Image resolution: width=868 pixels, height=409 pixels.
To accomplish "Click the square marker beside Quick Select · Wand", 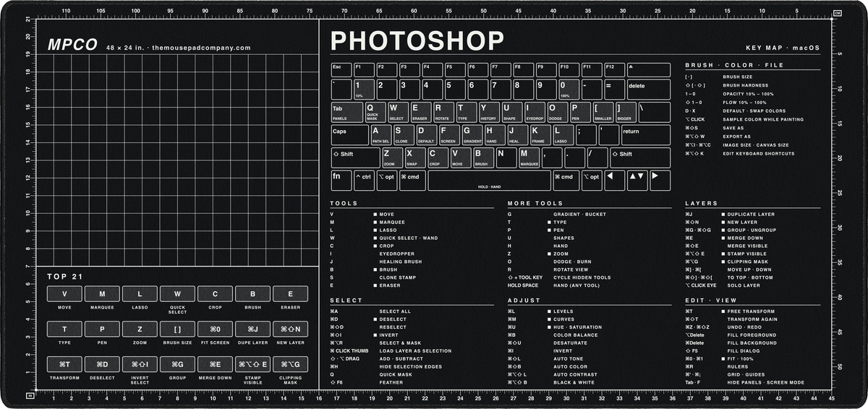I will [375, 238].
